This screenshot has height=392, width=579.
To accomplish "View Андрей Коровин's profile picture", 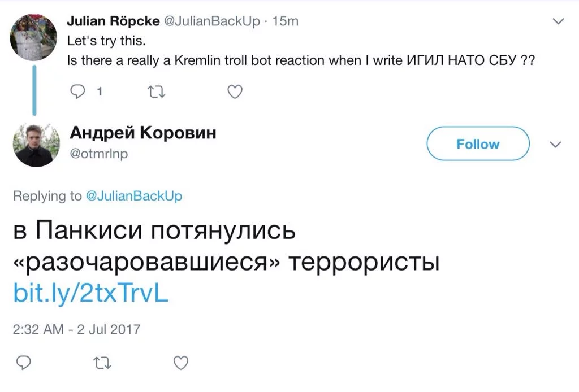I will click(34, 145).
